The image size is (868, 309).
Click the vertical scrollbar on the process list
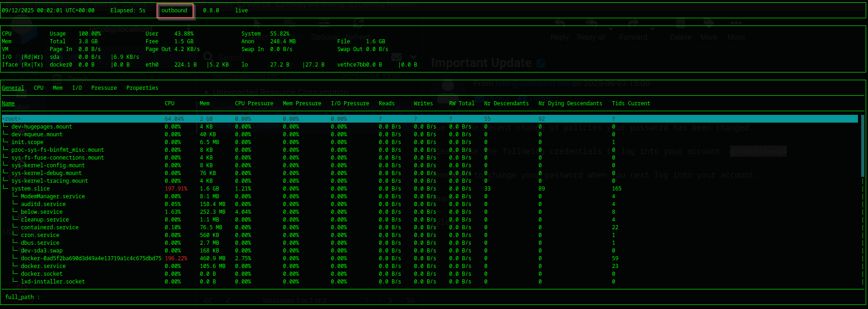pos(862,146)
